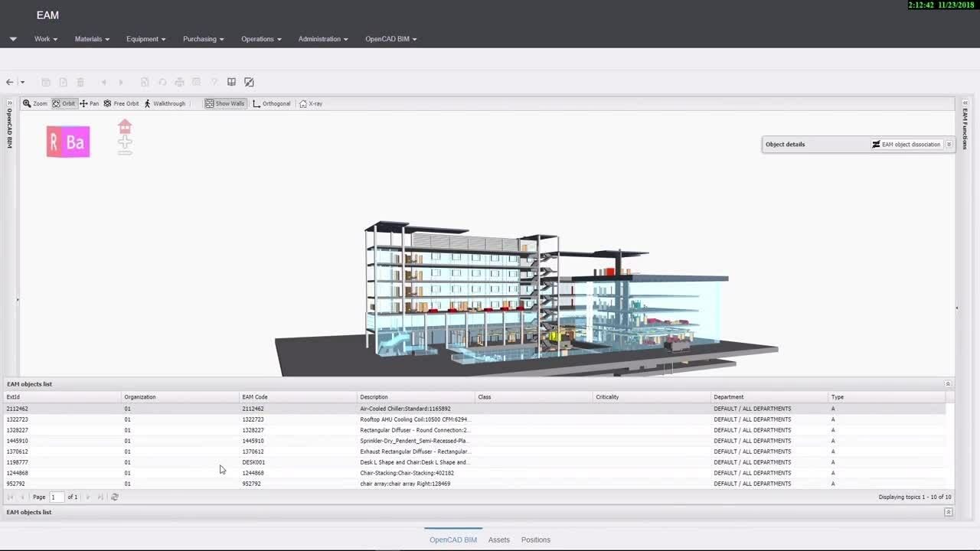Toggle Orthogonal projection view
The width and height of the screenshot is (980, 551).
point(272,103)
